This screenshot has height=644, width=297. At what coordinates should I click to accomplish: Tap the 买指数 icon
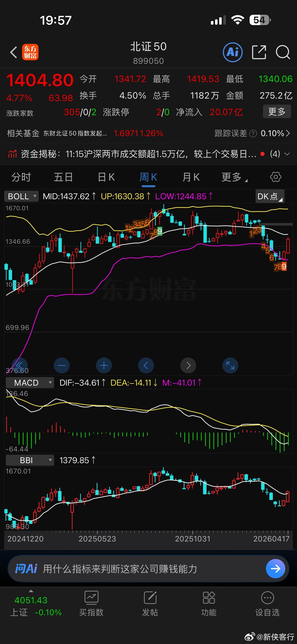(91, 598)
